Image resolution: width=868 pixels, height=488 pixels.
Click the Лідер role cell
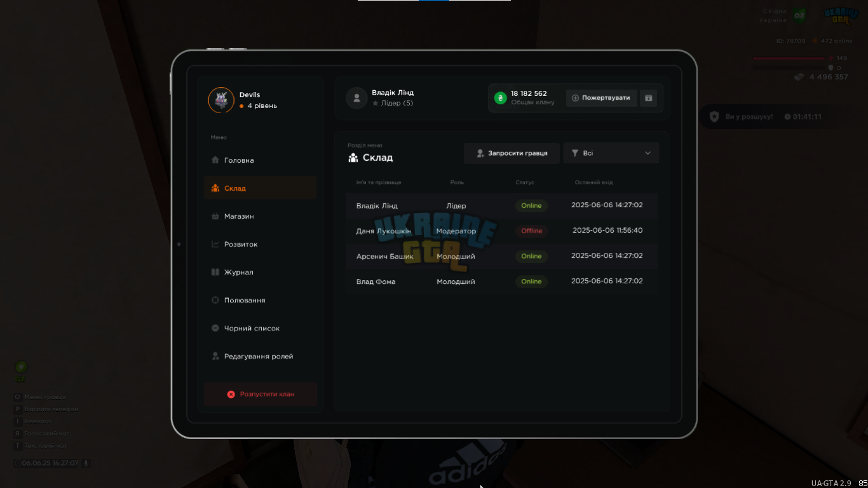456,206
